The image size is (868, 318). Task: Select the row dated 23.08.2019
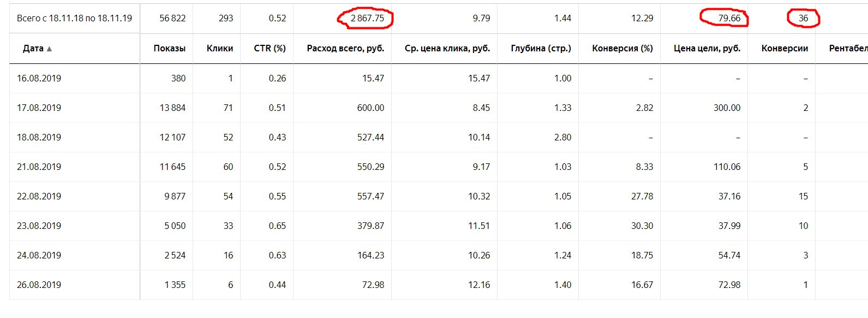39,226
